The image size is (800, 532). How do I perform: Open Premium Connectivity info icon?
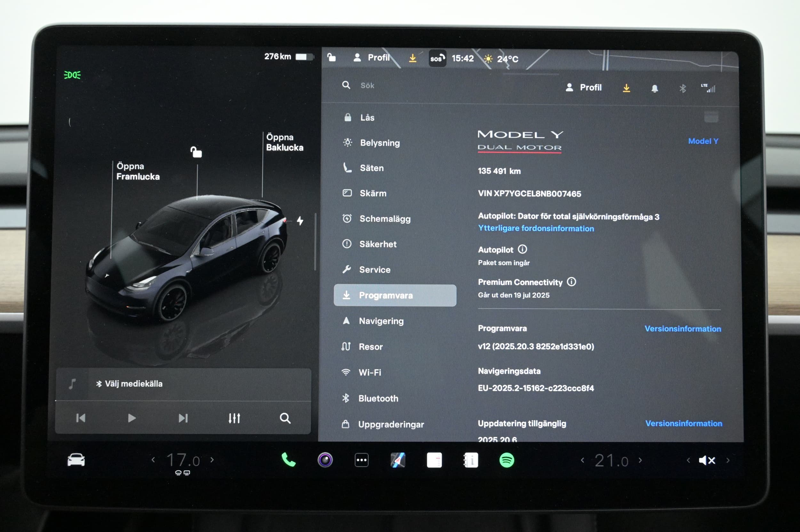pos(572,282)
